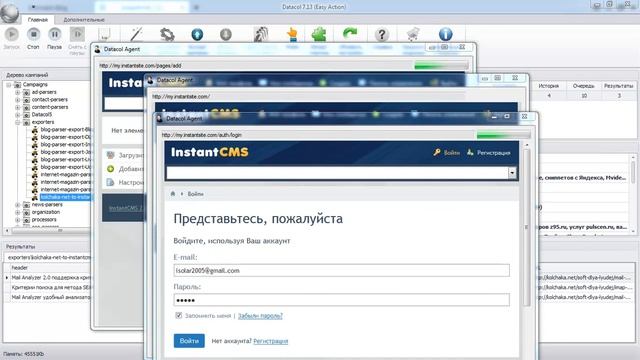Click the key icon beside header Войти

point(437,152)
